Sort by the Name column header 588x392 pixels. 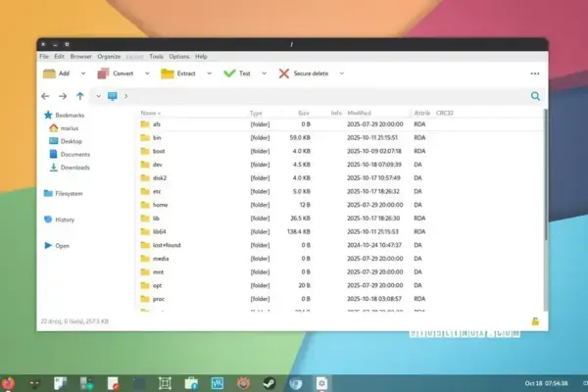tap(150, 113)
